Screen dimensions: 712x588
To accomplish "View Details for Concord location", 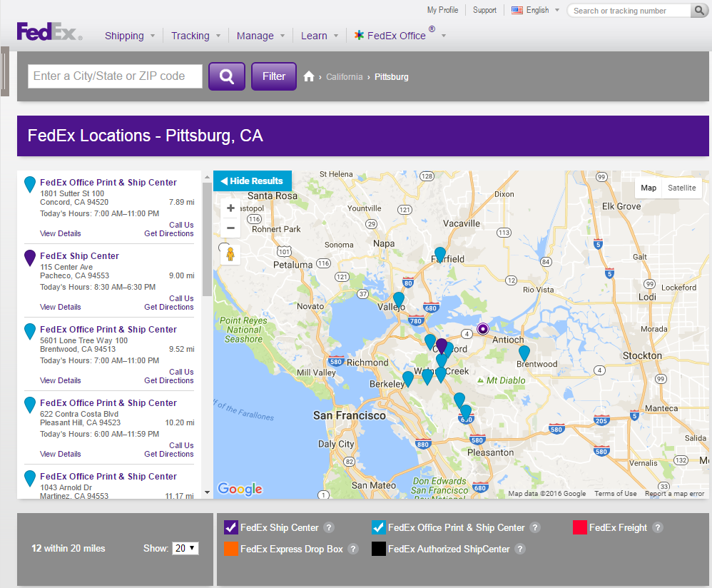I will pos(61,233).
